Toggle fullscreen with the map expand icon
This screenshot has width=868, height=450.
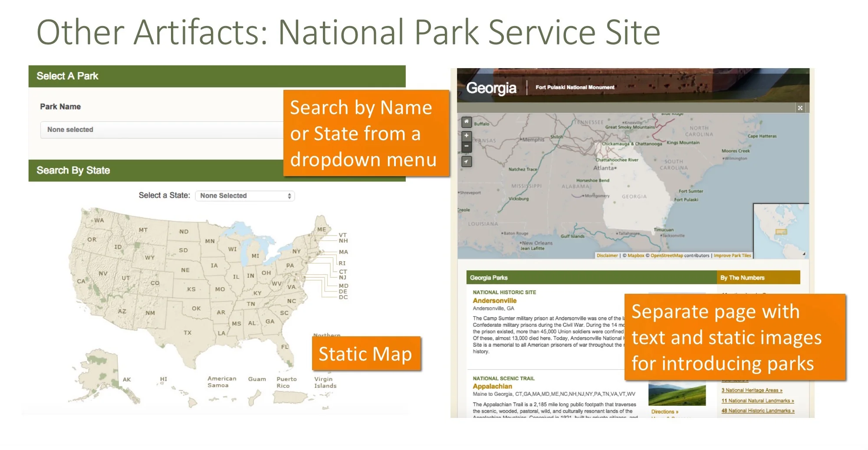pos(800,108)
